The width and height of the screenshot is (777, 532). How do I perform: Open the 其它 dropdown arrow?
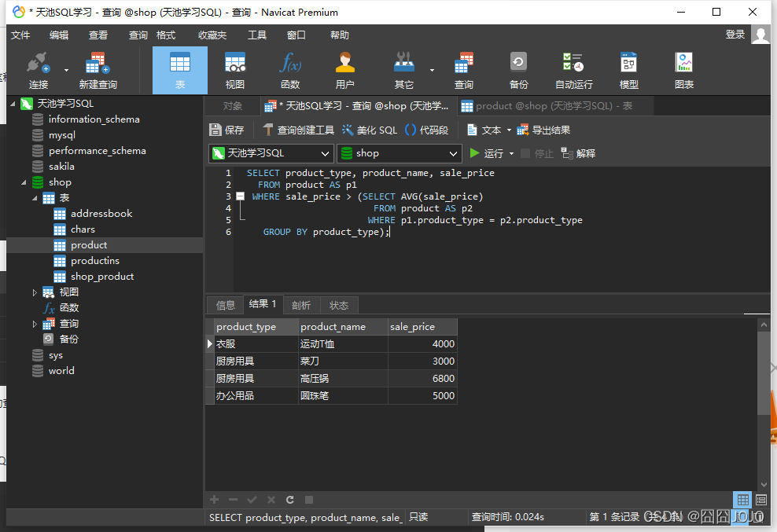click(432, 71)
